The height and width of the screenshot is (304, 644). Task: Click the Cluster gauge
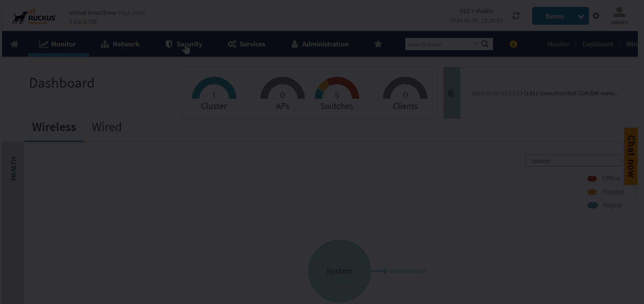click(214, 93)
